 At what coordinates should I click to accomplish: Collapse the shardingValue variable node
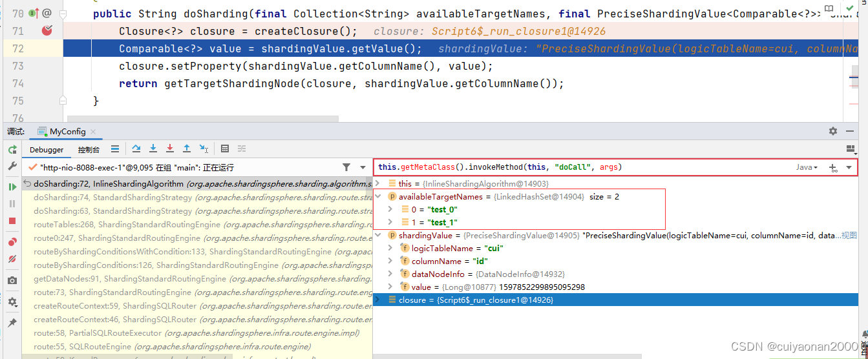click(x=378, y=236)
